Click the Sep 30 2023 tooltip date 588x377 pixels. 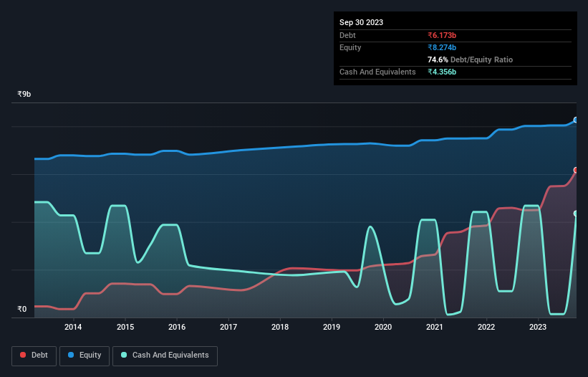(x=361, y=22)
